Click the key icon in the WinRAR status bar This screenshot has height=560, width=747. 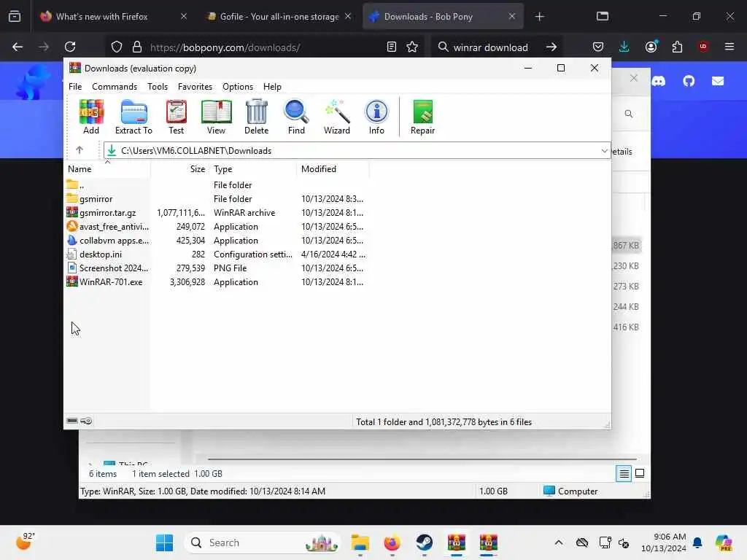point(86,421)
